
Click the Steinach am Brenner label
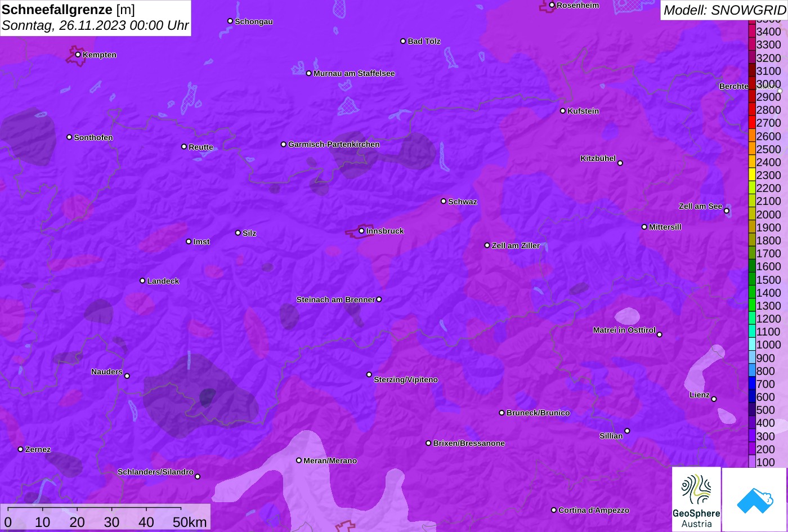click(x=335, y=299)
